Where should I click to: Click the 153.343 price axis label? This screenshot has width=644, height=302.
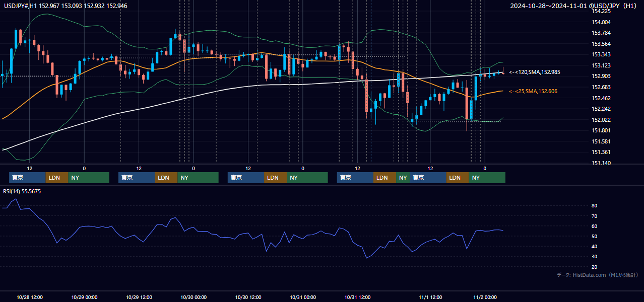coord(601,54)
